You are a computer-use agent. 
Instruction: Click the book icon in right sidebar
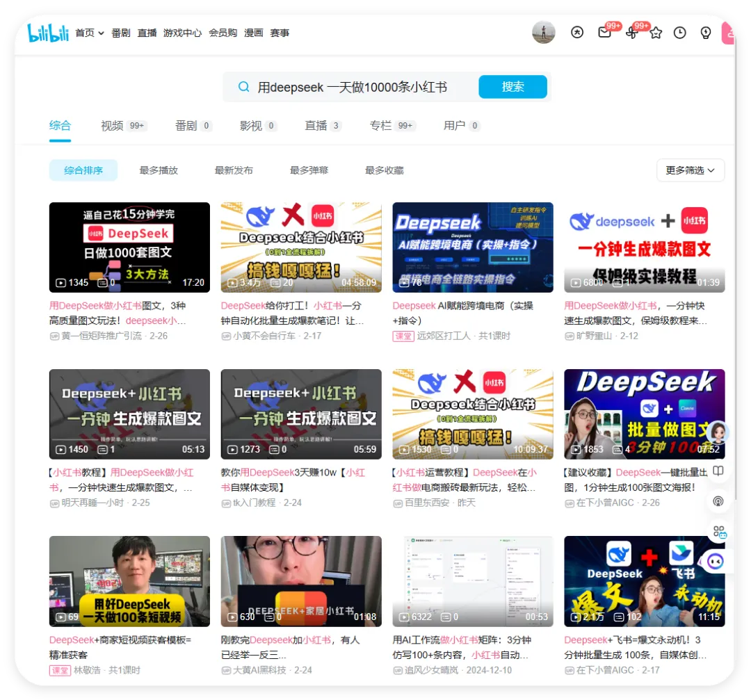[718, 471]
